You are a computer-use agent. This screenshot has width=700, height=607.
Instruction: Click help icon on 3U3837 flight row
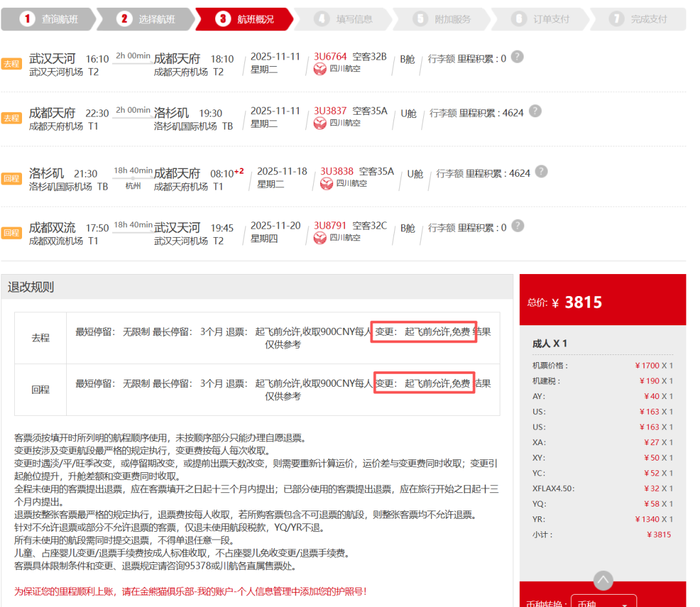(535, 111)
